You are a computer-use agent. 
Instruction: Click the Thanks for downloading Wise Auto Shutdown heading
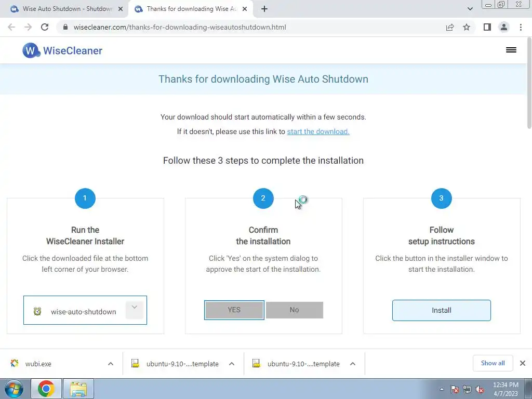coord(263,79)
